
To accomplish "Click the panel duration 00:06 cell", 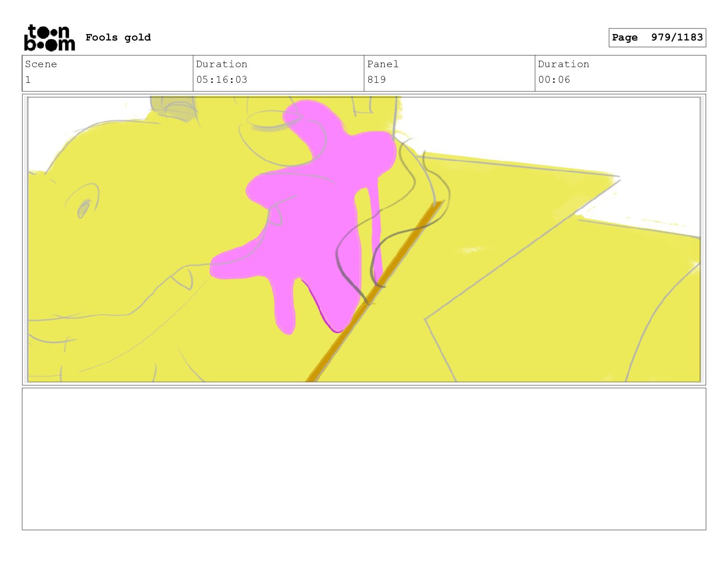I will point(620,73).
